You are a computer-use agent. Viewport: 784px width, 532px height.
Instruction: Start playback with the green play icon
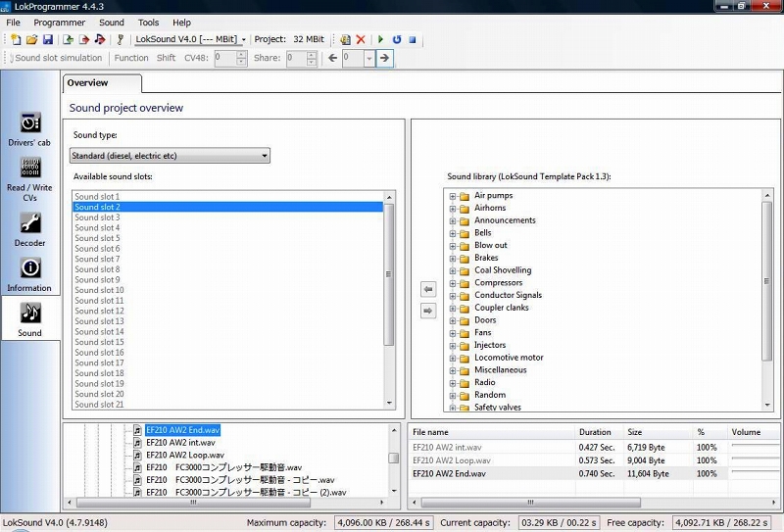380,39
